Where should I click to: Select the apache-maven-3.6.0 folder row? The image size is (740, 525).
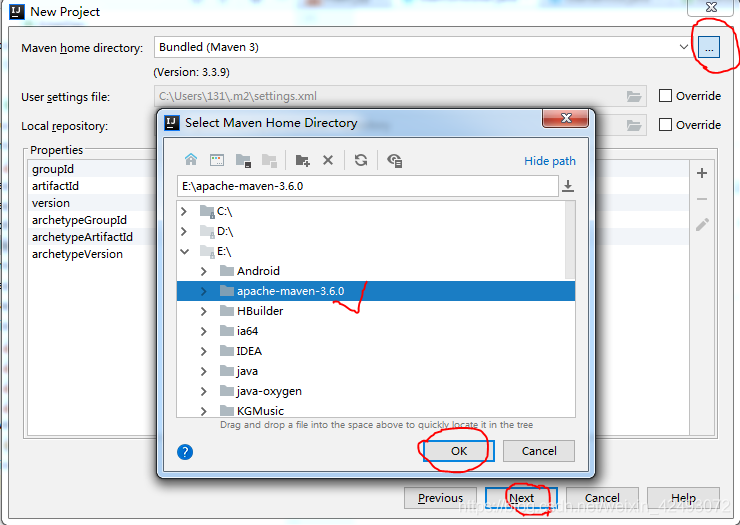pyautogui.click(x=376, y=291)
